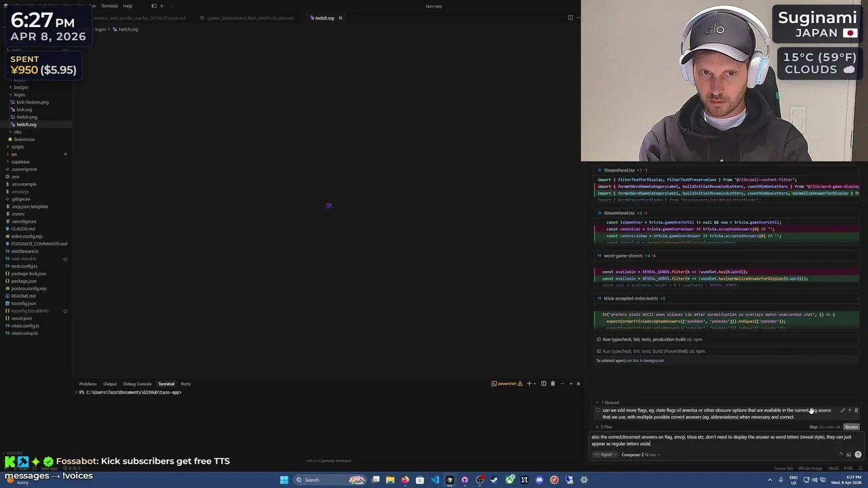The height and width of the screenshot is (488, 868).
Task: Open the Agent mode dropdown
Action: pos(605,455)
